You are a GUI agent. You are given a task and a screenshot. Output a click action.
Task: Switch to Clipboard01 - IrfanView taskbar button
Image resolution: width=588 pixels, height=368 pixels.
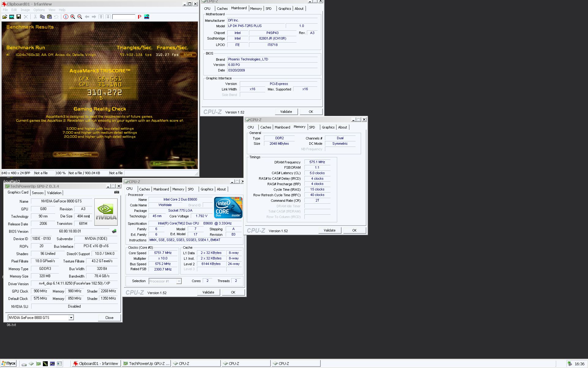click(96, 363)
